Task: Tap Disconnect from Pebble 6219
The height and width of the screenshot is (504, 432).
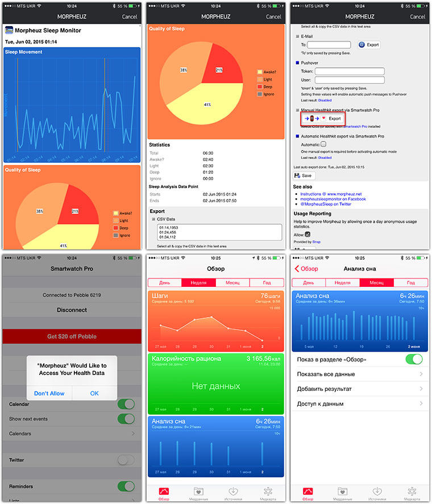Action: tap(72, 310)
